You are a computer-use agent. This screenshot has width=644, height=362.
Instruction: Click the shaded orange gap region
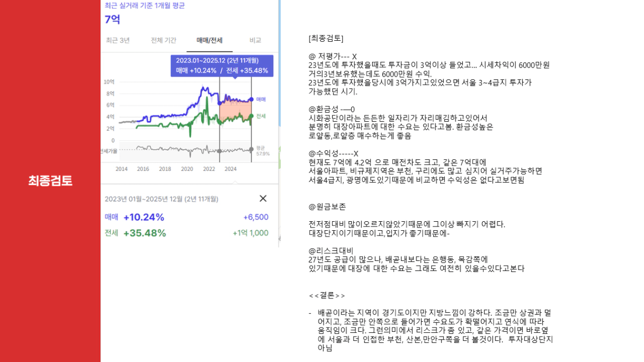[235, 111]
